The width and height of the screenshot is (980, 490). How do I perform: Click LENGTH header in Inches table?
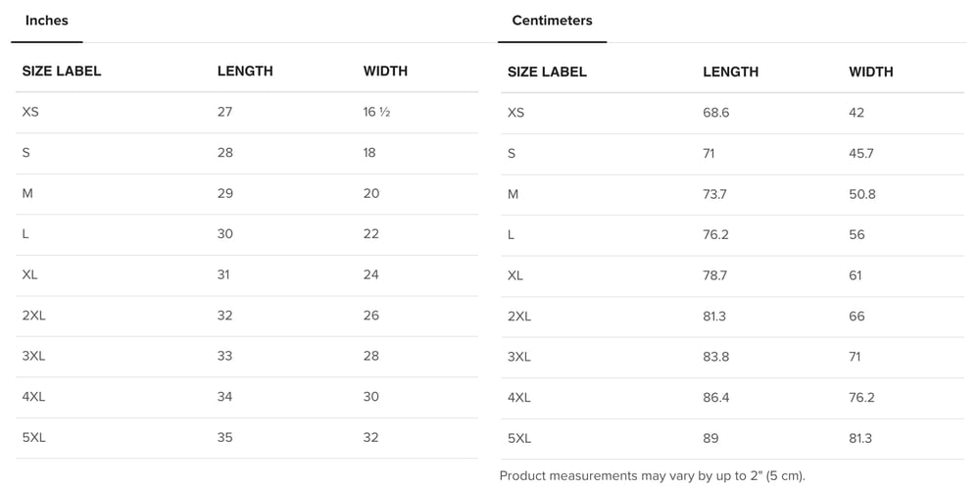click(x=245, y=72)
